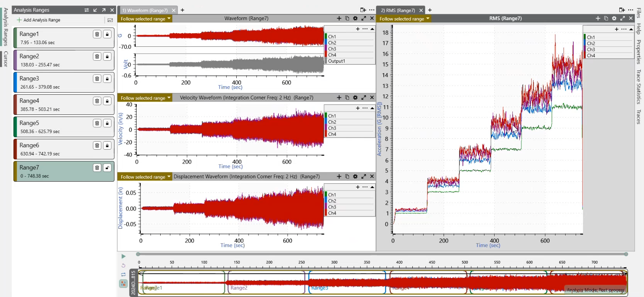This screenshot has width=644, height=297.
Task: Copy the Velocity Waveform graph
Action: [x=347, y=98]
